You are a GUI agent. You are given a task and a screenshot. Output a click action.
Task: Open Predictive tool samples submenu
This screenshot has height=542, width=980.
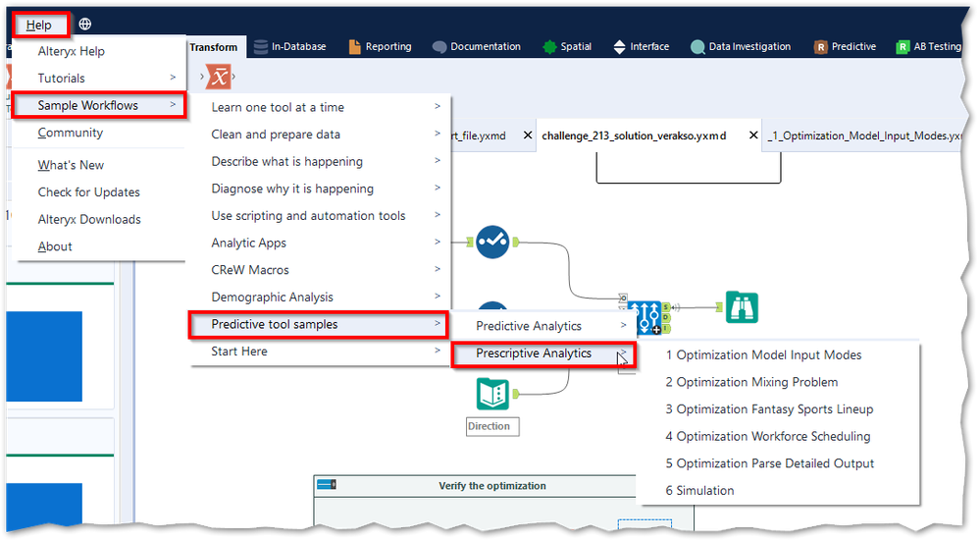[x=321, y=324]
